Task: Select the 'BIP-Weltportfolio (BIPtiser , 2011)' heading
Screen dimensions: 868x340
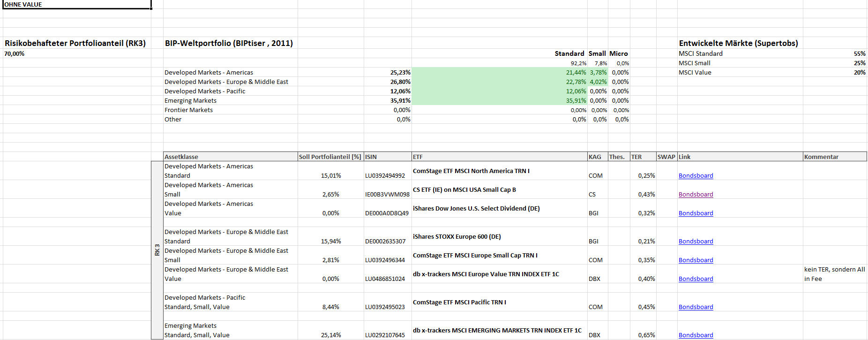Action: [x=229, y=43]
